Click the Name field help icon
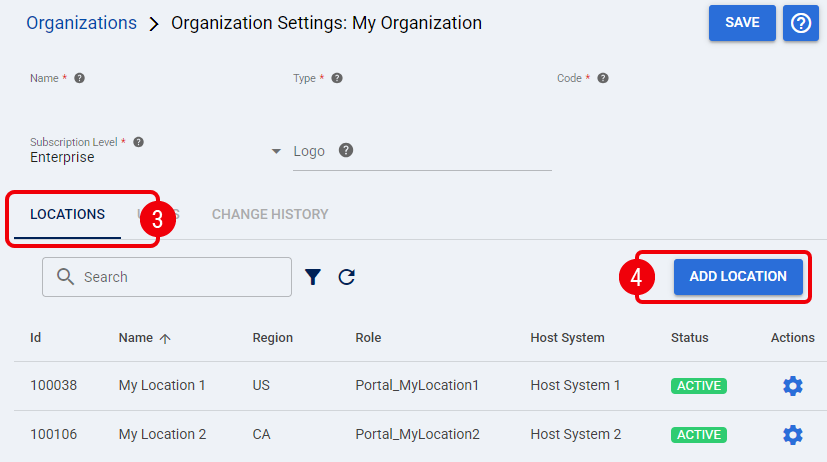Image resolution: width=827 pixels, height=462 pixels. pos(79,78)
